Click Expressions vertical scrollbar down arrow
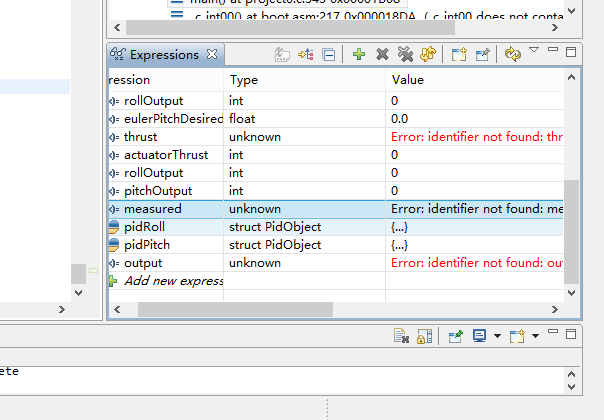 pos(571,293)
